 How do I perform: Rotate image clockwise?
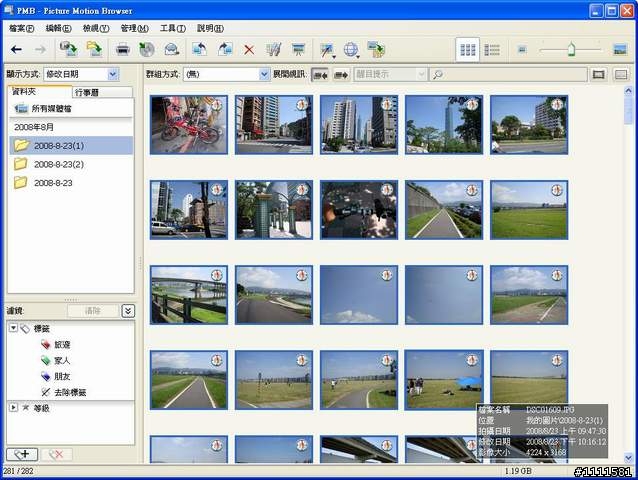point(225,49)
